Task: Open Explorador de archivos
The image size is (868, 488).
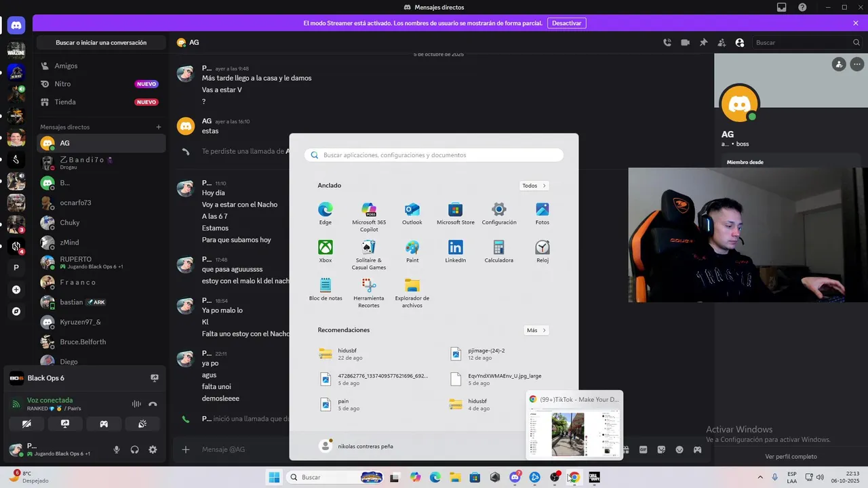Action: click(x=412, y=293)
